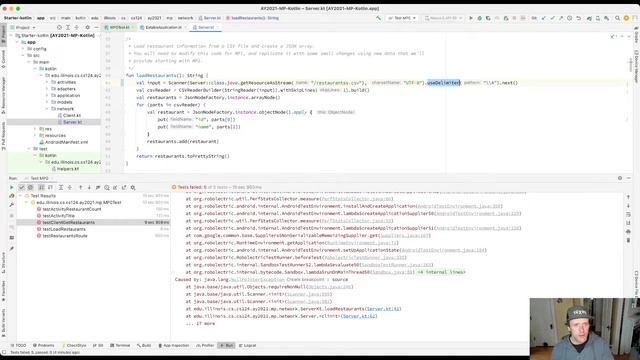Follow the Server.kt:41 stack trace link
This screenshot has width=640, height=360.
pos(383,309)
